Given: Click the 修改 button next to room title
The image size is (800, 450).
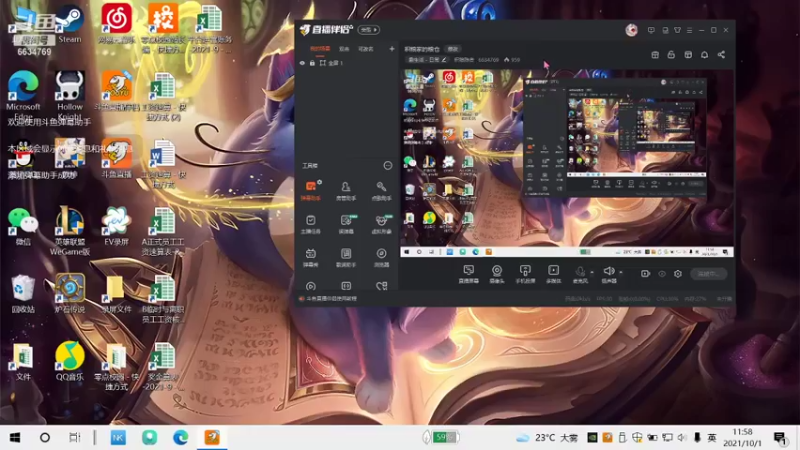Looking at the screenshot, I should point(453,49).
